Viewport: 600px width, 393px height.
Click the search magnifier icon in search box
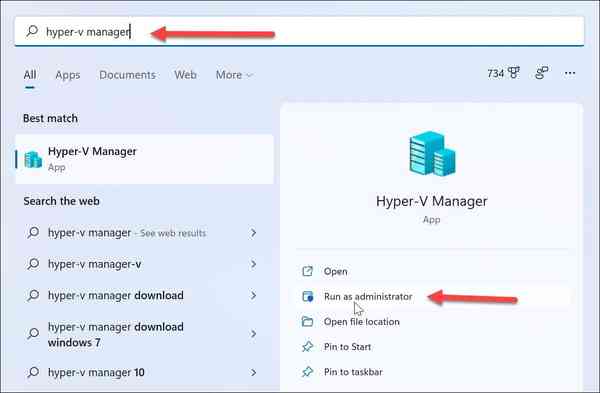33,31
